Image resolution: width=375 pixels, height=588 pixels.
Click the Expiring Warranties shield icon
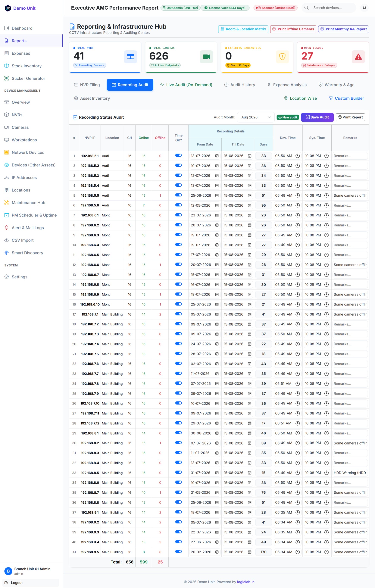tap(282, 57)
